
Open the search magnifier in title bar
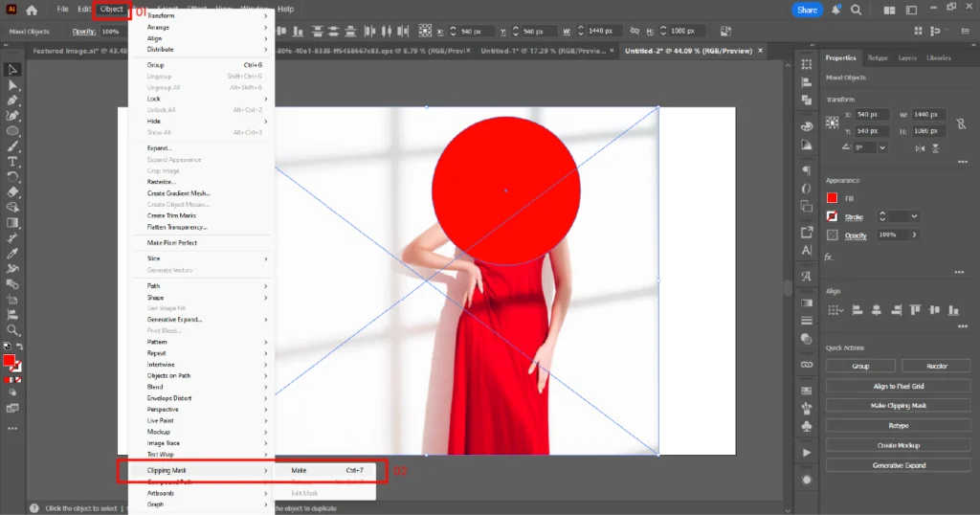pyautogui.click(x=857, y=10)
